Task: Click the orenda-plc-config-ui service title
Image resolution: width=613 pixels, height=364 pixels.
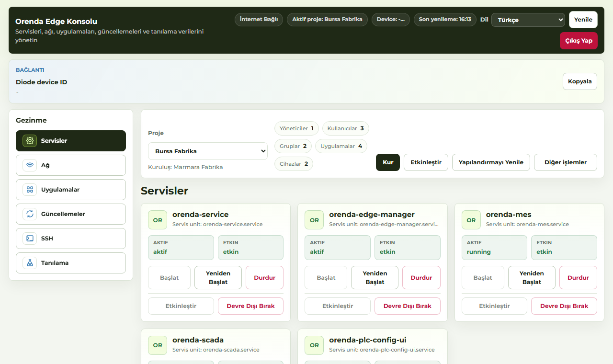Action: [x=368, y=340]
